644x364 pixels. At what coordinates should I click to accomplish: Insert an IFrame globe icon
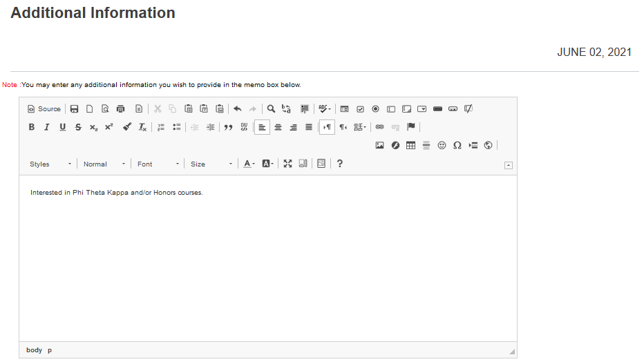pyautogui.click(x=488, y=145)
